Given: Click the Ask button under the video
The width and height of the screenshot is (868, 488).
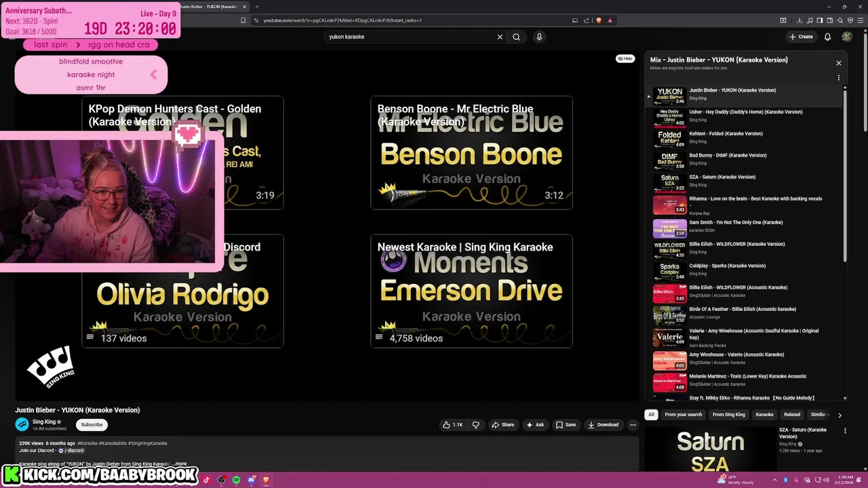Looking at the screenshot, I should 535,425.
